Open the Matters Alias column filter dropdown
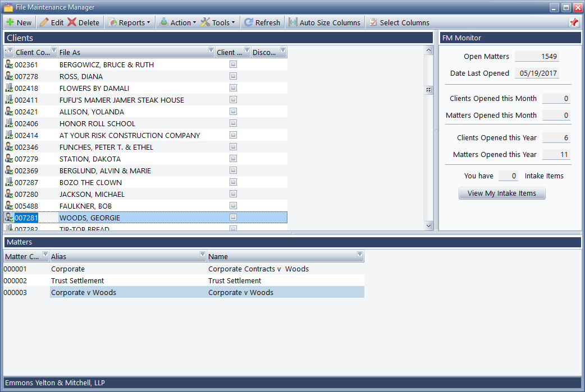 (202, 255)
